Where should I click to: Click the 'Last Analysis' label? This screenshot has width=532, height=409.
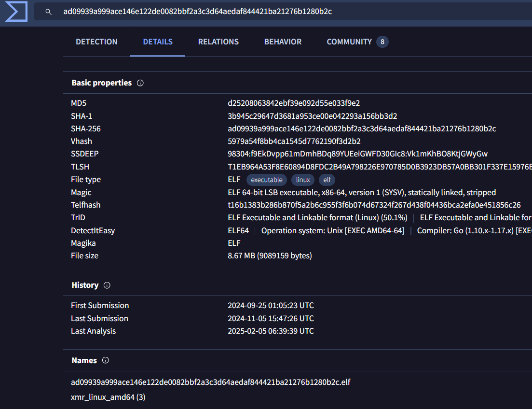[x=93, y=331]
